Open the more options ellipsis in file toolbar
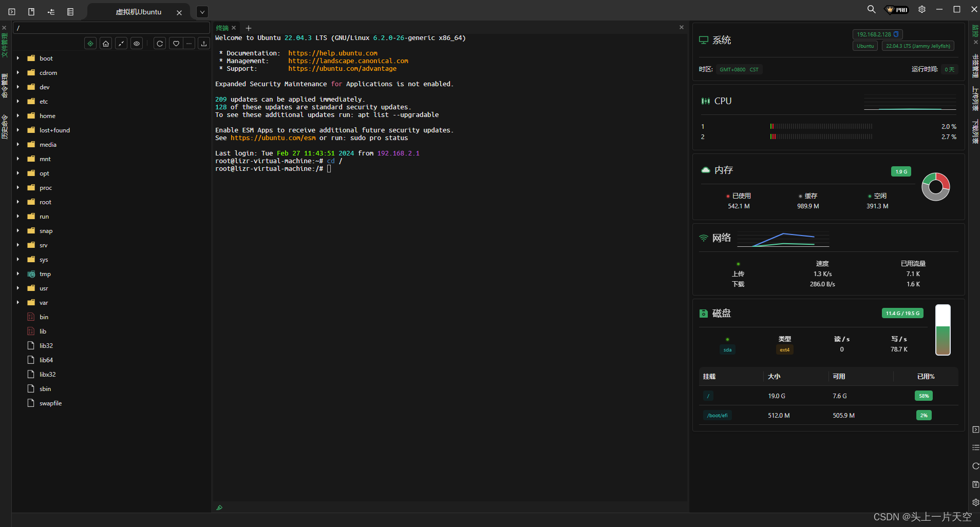Screen dimensions: 980x527 click(x=189, y=44)
